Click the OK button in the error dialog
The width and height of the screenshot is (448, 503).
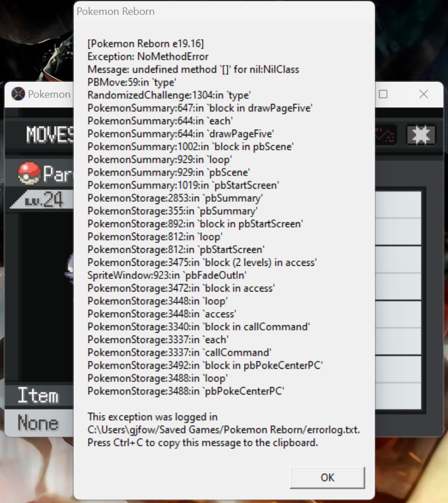click(x=327, y=477)
